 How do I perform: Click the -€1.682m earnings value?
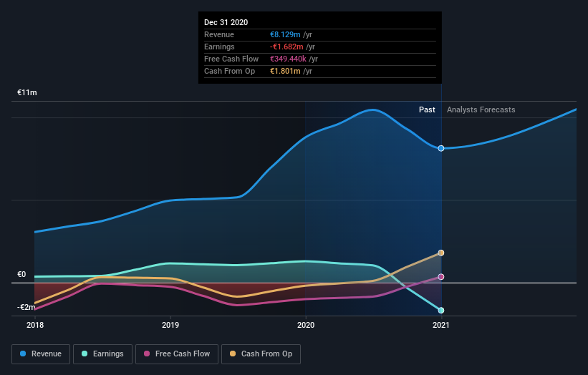[286, 47]
